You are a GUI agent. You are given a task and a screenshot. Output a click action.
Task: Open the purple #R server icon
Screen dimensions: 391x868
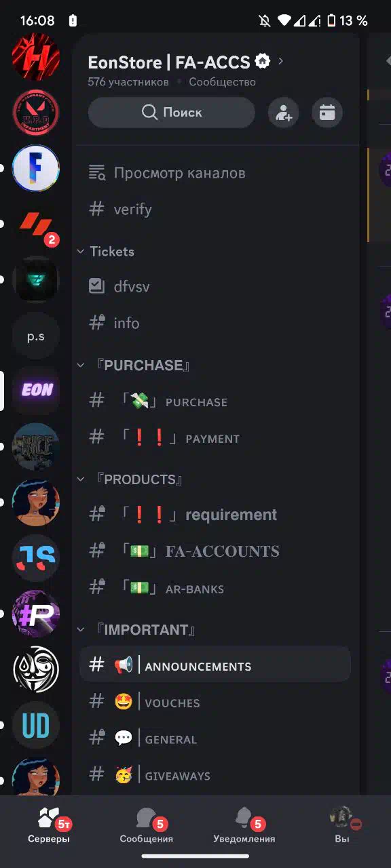[x=36, y=614]
